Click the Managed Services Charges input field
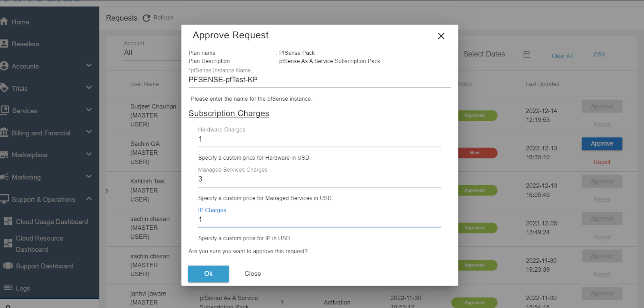Screen dimensions: 644x308 coord(320,179)
